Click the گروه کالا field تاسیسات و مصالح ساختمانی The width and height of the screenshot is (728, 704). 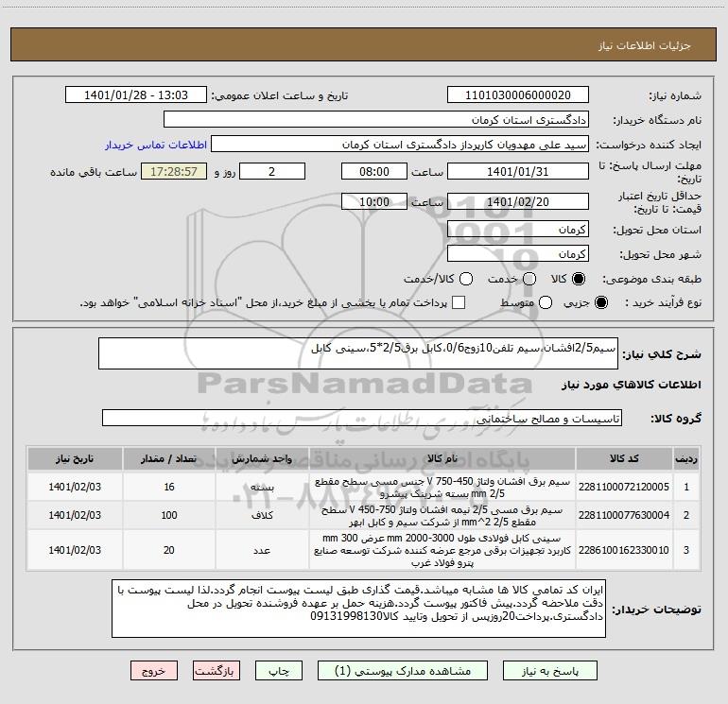362,418
